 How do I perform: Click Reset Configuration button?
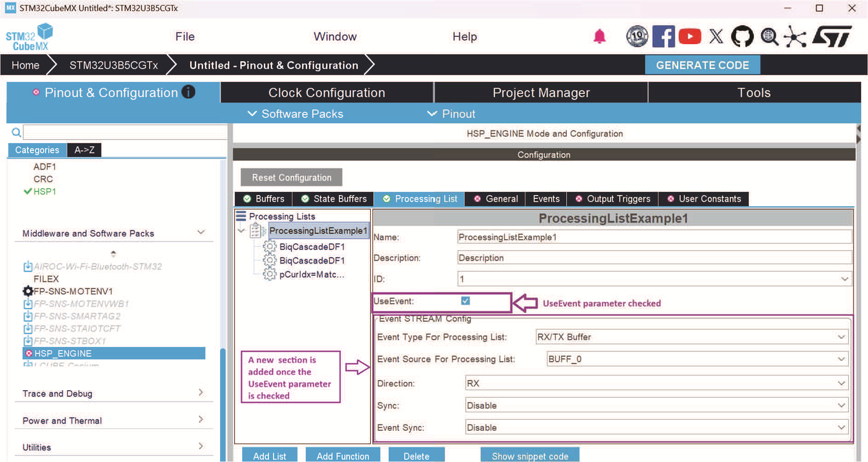tap(291, 178)
